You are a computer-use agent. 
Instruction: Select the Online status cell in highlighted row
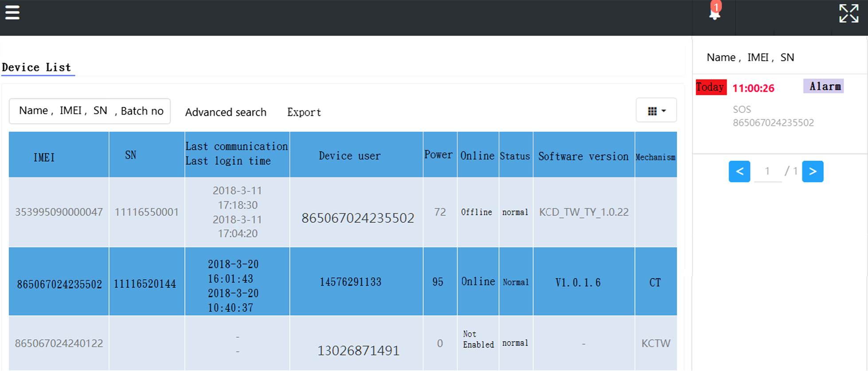point(478,282)
